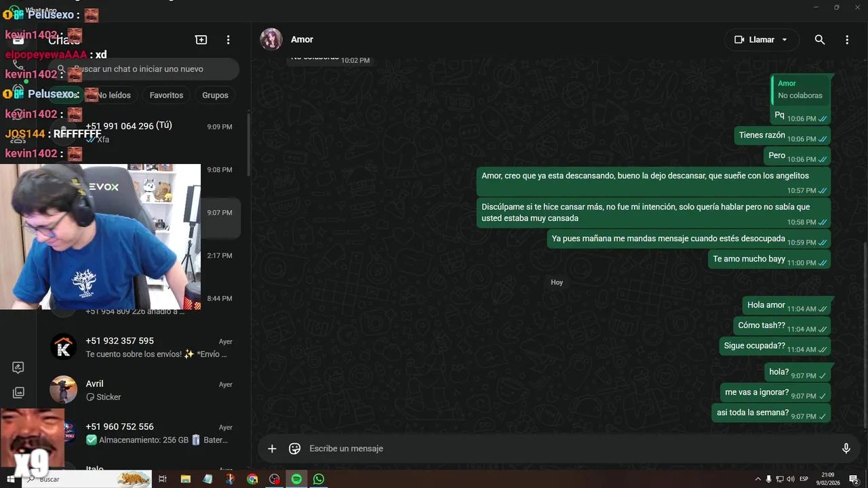This screenshot has height=488, width=868.
Task: Click the network tray icon
Action: (780, 479)
